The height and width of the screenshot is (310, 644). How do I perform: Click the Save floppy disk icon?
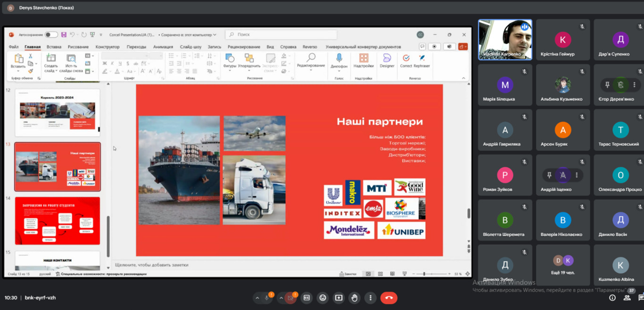point(64,35)
